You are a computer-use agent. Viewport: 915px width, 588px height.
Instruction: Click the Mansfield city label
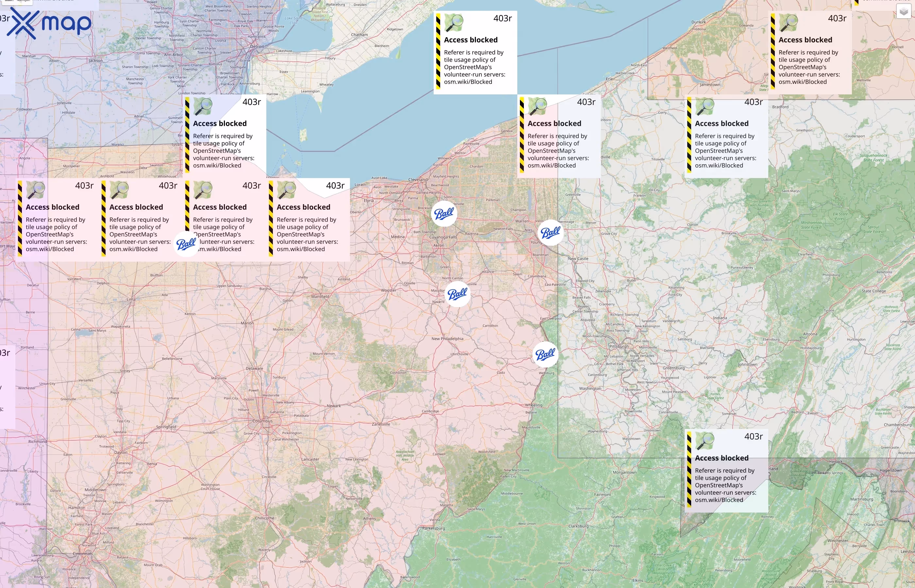320,297
